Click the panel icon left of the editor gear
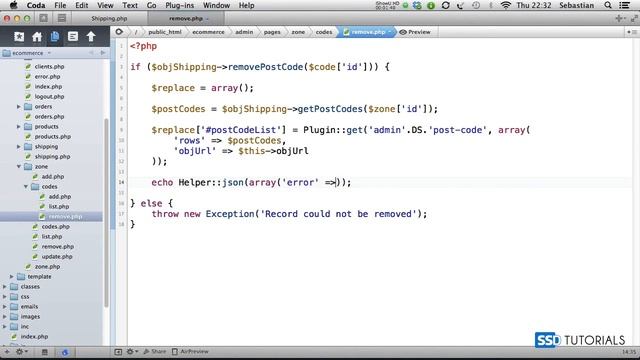The height and width of the screenshot is (360, 640). [x=118, y=352]
